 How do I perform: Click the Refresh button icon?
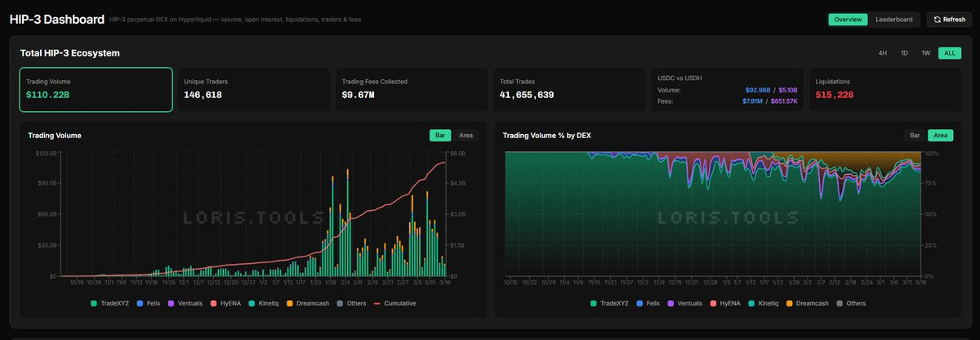936,20
